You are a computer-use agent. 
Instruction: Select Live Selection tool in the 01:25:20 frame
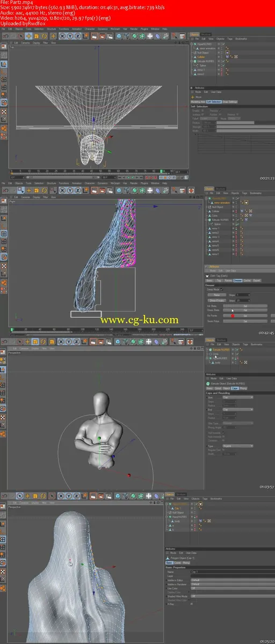point(19,496)
